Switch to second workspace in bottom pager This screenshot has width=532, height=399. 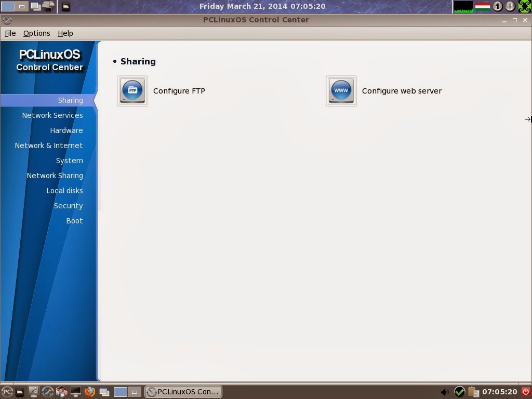tap(135, 392)
